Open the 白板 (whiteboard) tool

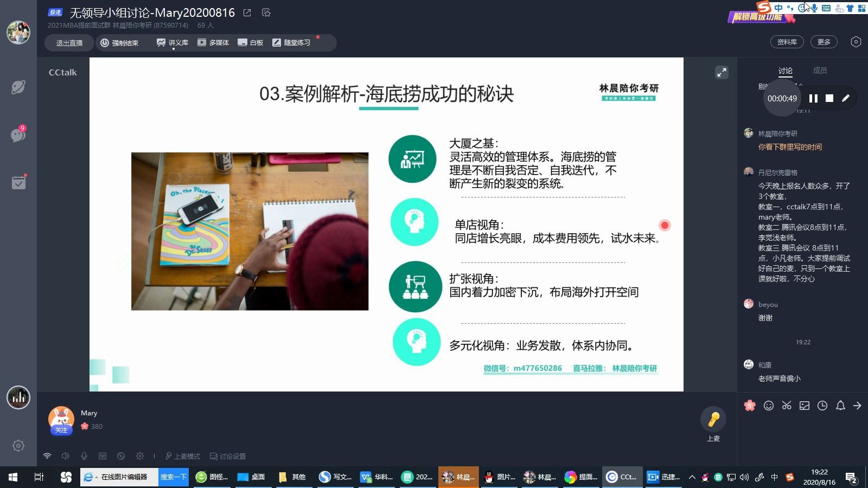[250, 42]
